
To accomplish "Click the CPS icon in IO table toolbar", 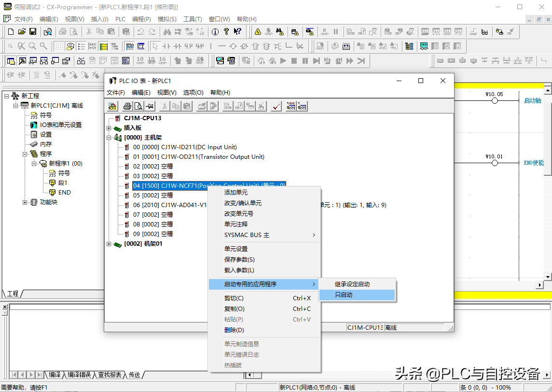I will point(112,107).
